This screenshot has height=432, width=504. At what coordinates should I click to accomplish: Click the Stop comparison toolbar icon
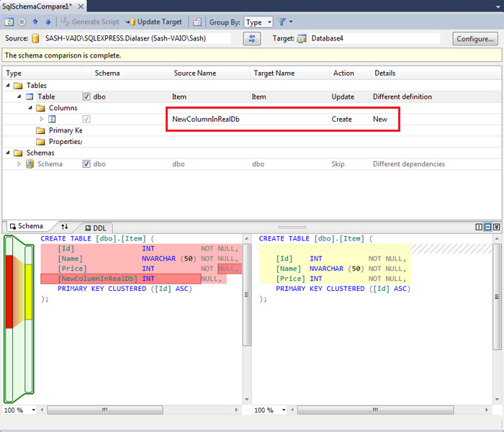pos(21,22)
